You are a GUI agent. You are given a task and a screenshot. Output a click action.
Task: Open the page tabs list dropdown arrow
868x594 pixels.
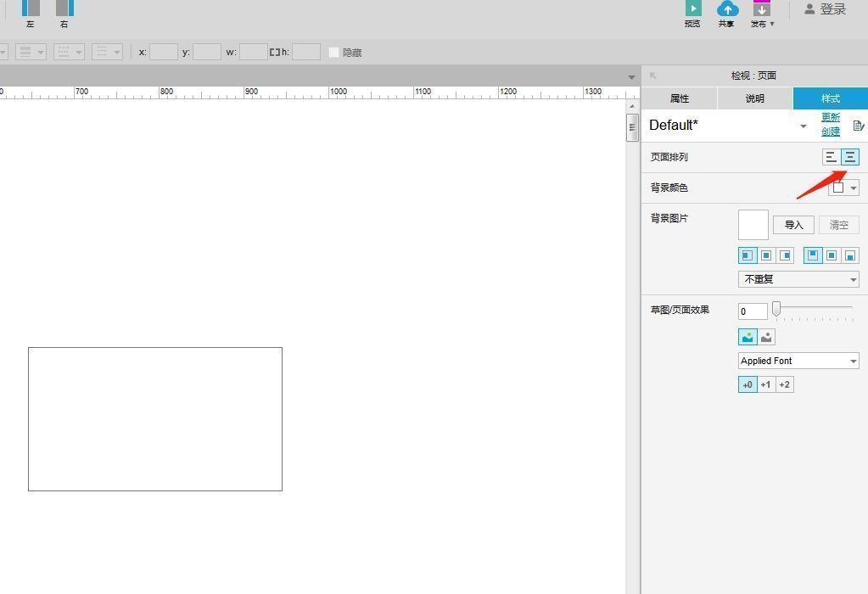click(x=631, y=77)
